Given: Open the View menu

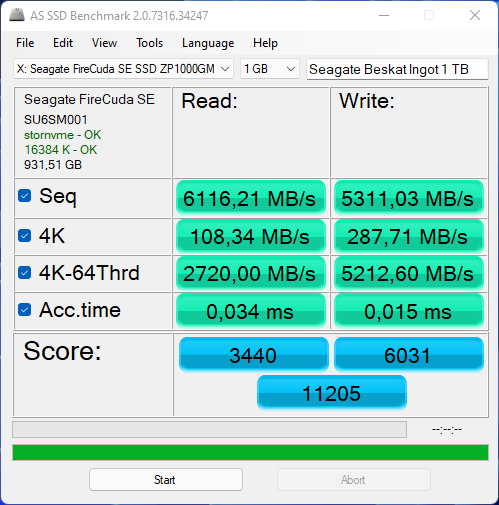Looking at the screenshot, I should coord(104,43).
